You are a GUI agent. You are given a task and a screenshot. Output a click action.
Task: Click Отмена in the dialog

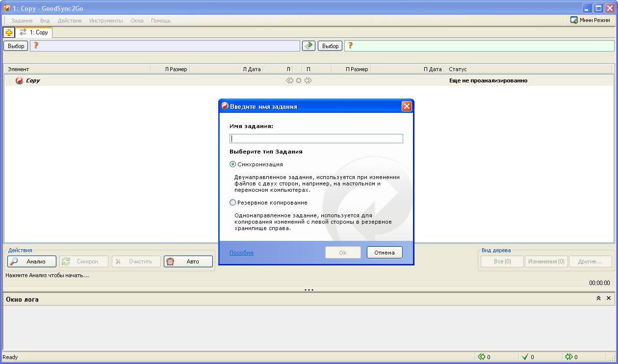coord(385,252)
